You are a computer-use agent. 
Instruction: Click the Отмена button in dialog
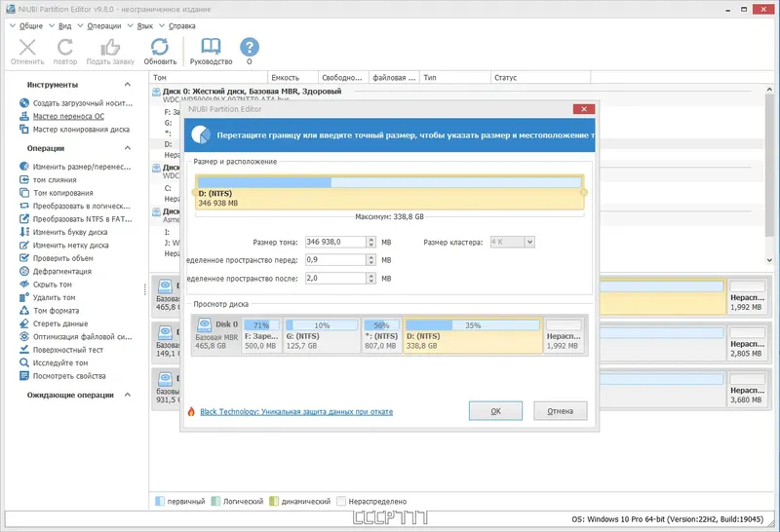click(560, 411)
